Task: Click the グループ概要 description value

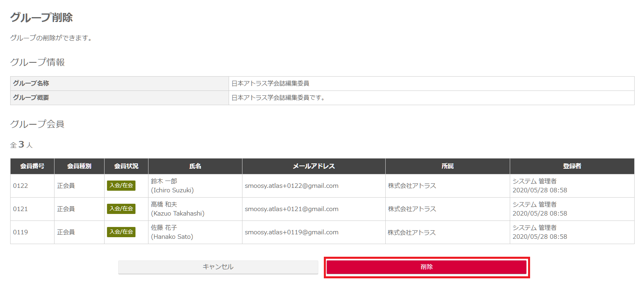Action: point(278,98)
